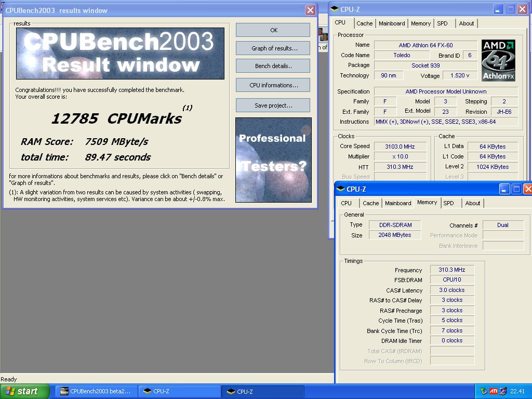Open the Bench details button
The width and height of the screenshot is (532, 399).
[x=273, y=66]
